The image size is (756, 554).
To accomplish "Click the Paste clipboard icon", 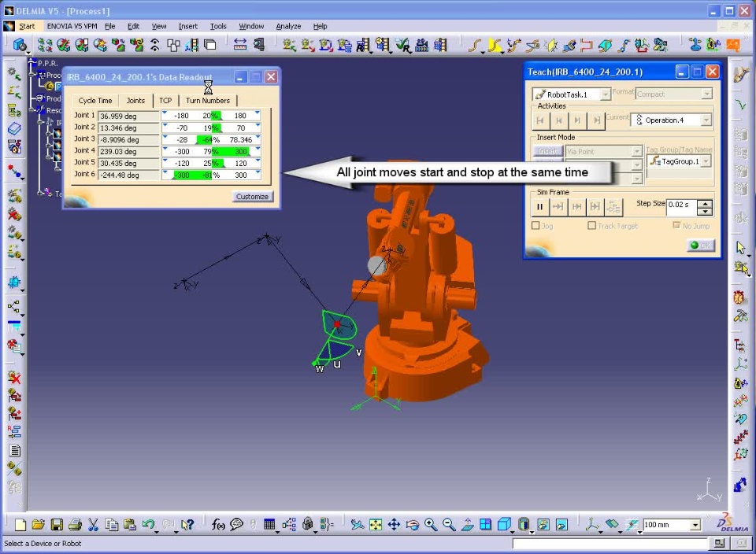I will point(130,525).
